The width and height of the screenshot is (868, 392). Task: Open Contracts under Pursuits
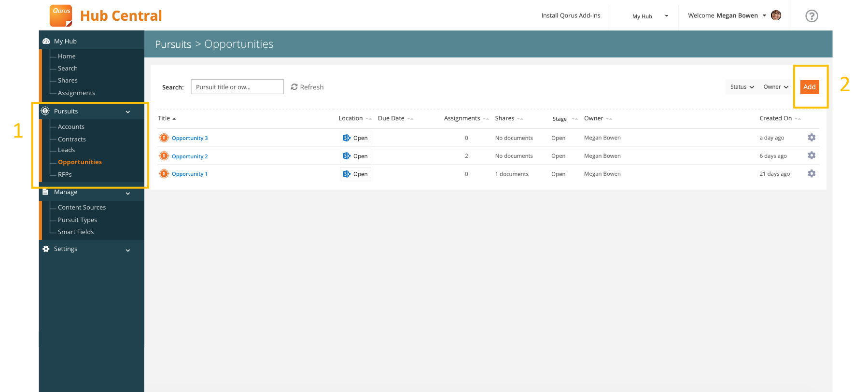[x=72, y=140]
